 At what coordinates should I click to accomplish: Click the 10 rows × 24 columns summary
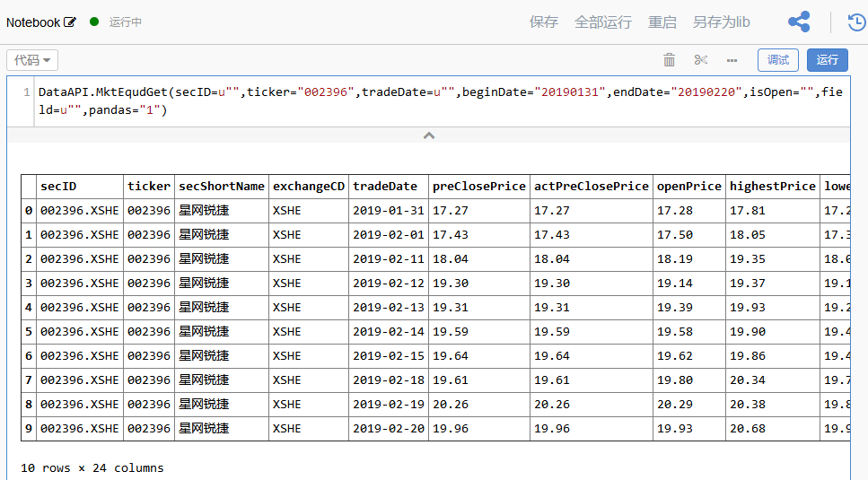click(92, 468)
